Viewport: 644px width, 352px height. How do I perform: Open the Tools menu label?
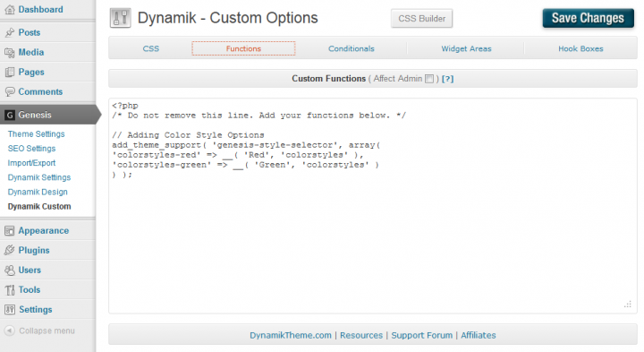[x=30, y=290]
